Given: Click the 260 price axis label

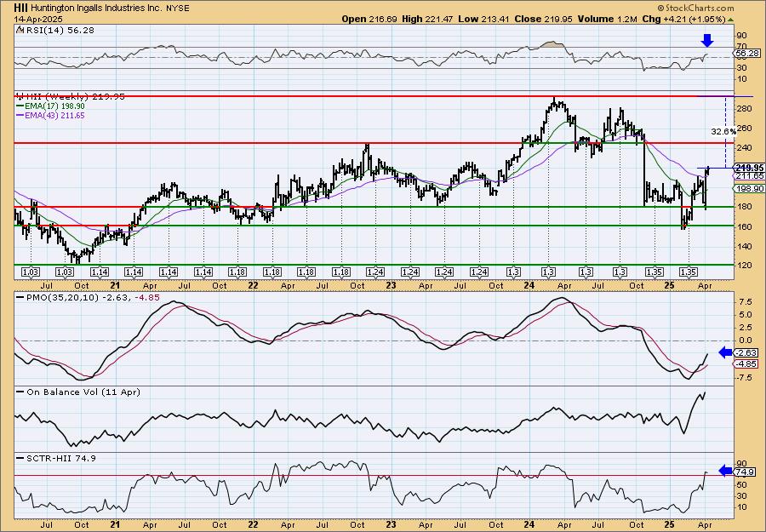Looking at the screenshot, I should pos(746,128).
